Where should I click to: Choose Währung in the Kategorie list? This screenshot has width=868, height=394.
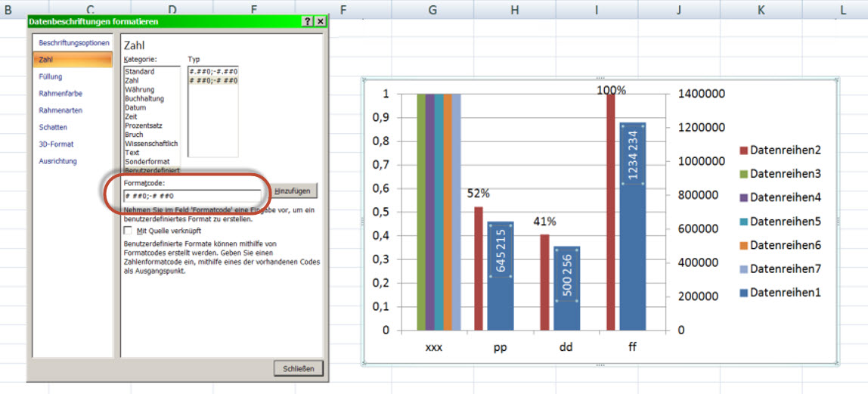(139, 89)
